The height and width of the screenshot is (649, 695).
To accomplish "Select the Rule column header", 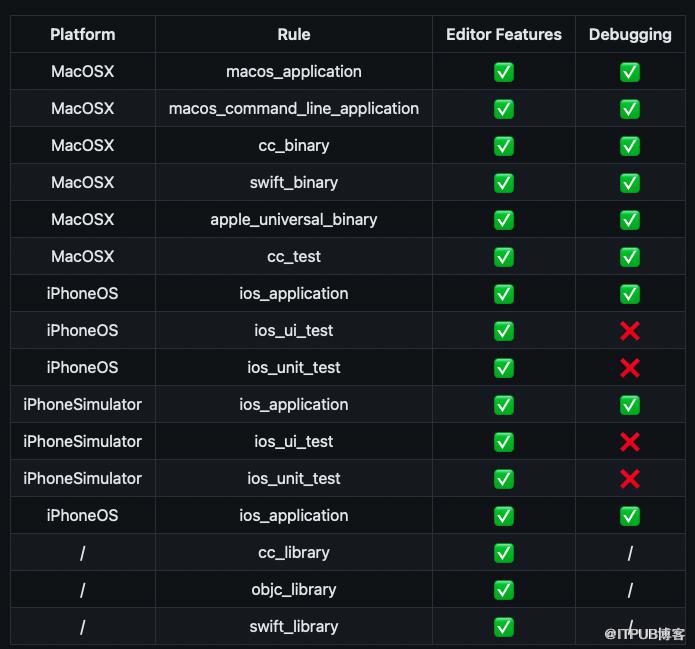I will (293, 35).
